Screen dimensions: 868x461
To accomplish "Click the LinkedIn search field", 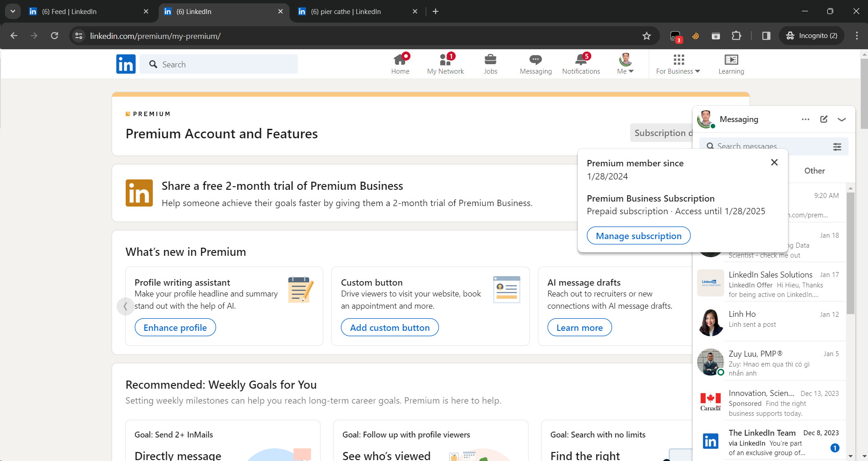I will (219, 64).
